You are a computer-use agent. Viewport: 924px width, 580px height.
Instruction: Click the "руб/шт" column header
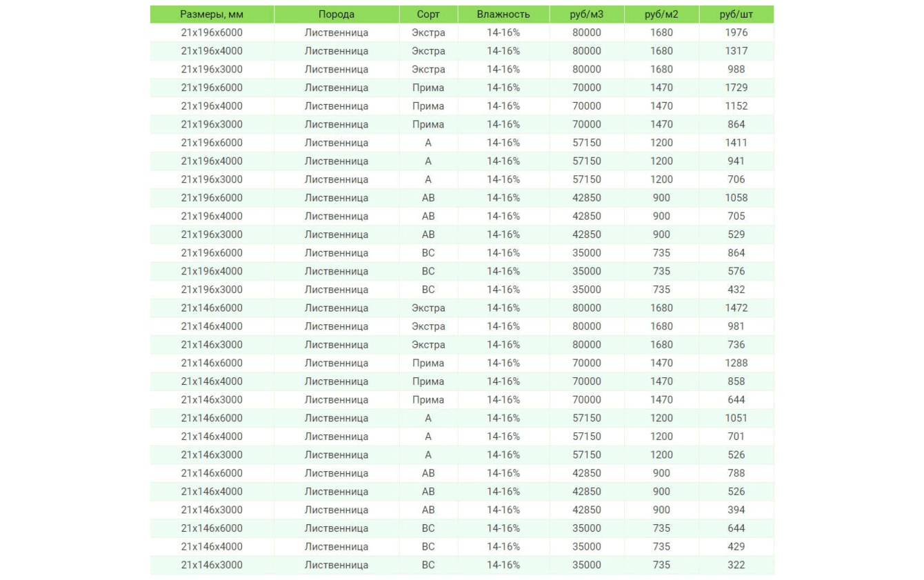(x=736, y=14)
